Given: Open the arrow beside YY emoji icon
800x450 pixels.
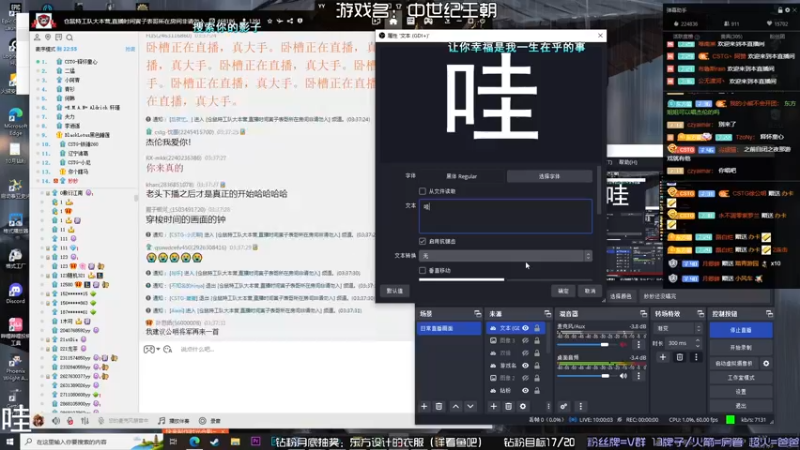Looking at the screenshot, I should coord(158,349).
